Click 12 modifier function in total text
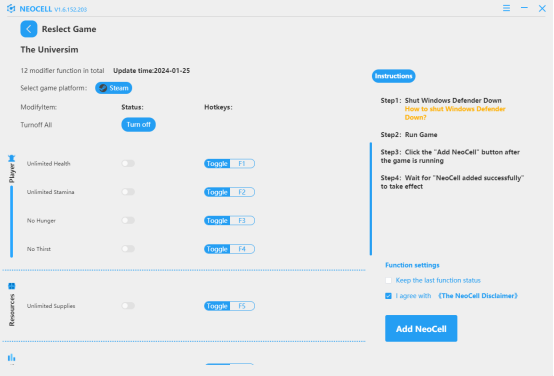 [x=62, y=71]
